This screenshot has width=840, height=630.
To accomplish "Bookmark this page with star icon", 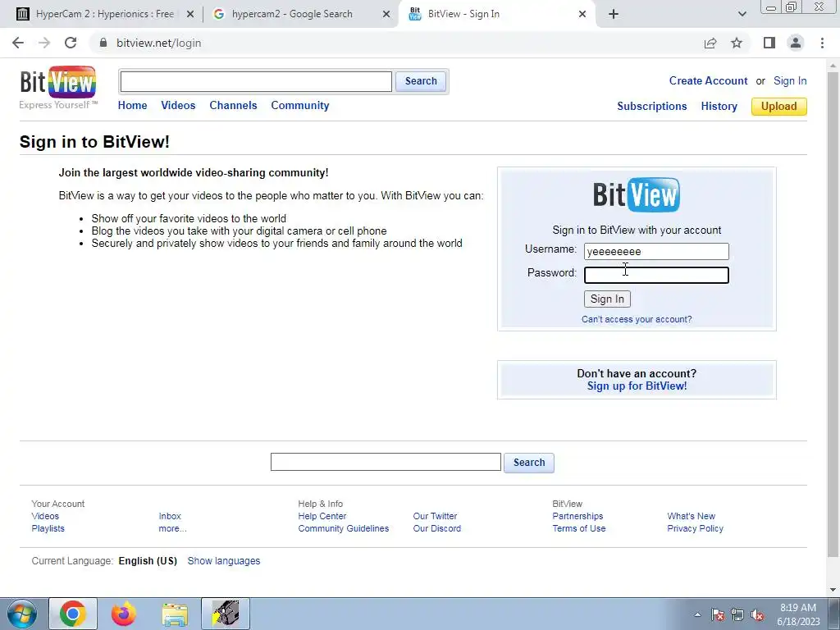I will tap(737, 43).
